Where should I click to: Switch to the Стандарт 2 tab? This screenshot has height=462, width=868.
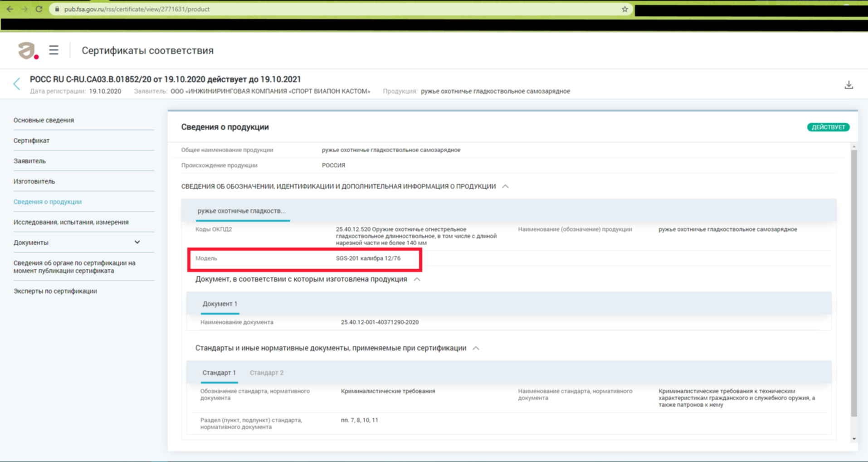[x=267, y=373]
